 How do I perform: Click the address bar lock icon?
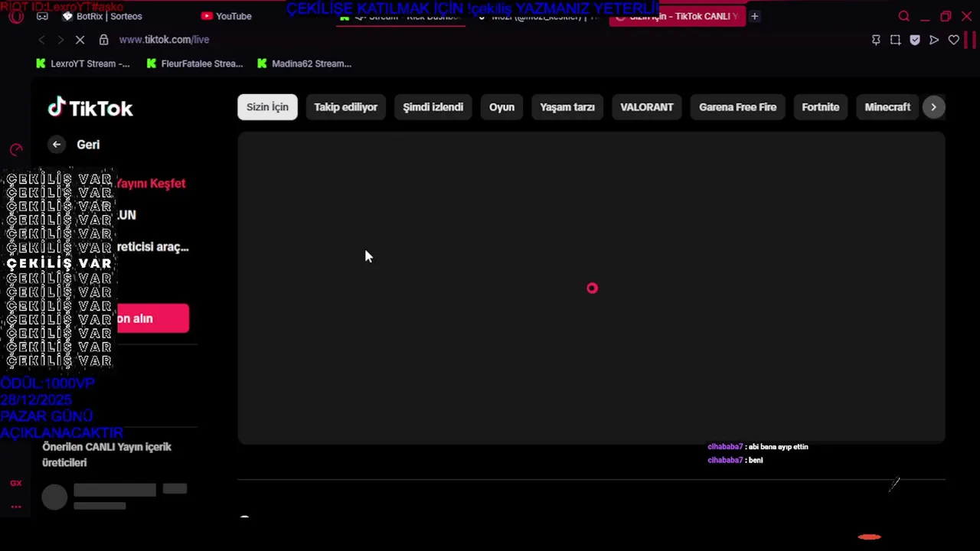coord(103,40)
